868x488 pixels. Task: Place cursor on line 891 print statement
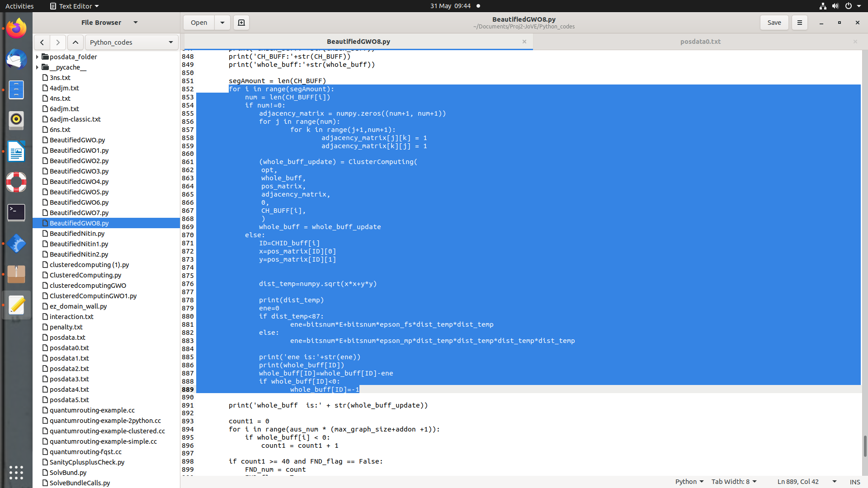(328, 405)
